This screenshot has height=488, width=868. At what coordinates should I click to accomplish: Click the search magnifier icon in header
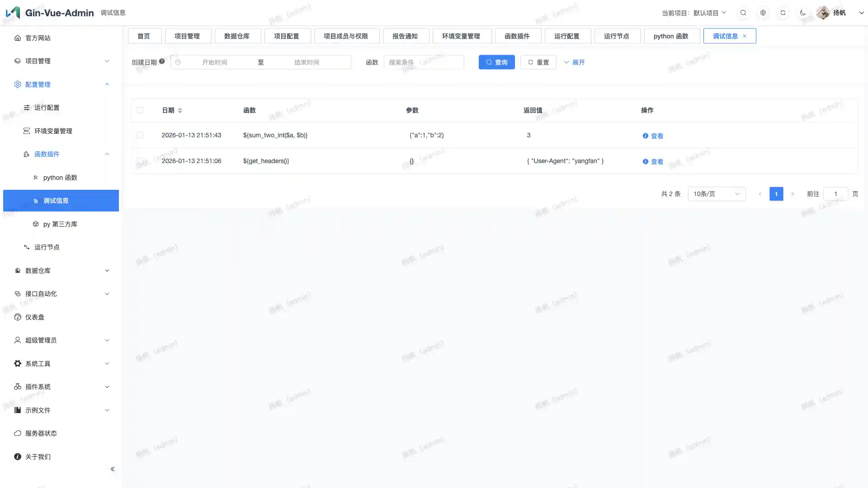(x=743, y=13)
